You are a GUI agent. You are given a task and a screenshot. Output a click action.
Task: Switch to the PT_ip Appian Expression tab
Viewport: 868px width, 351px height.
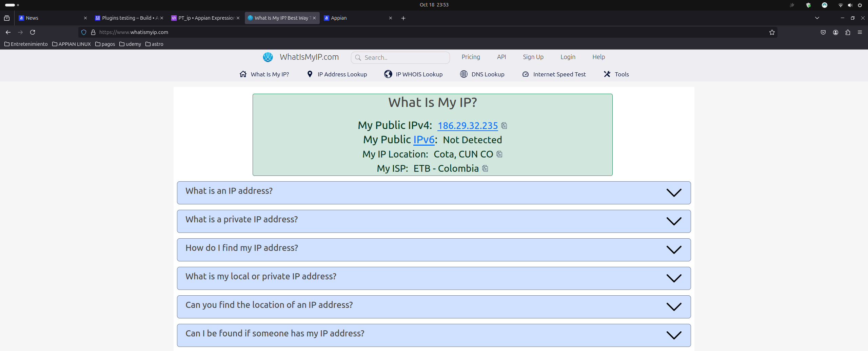tap(205, 18)
